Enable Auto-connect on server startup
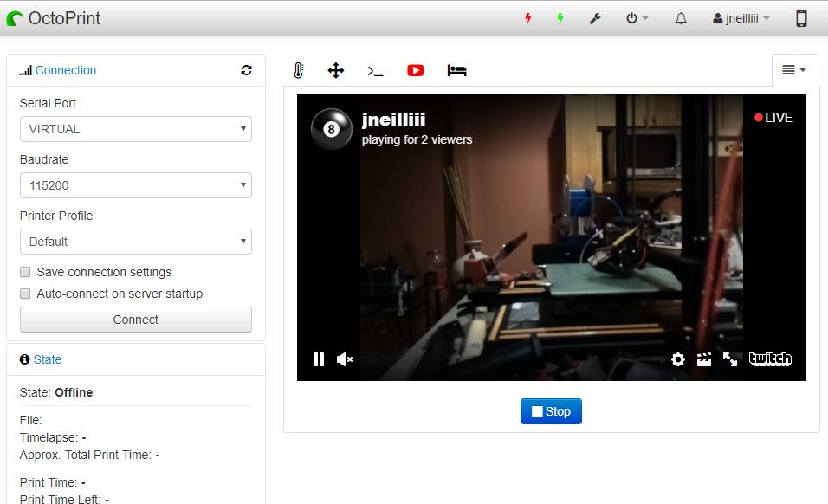This screenshot has width=828, height=504. point(25,294)
